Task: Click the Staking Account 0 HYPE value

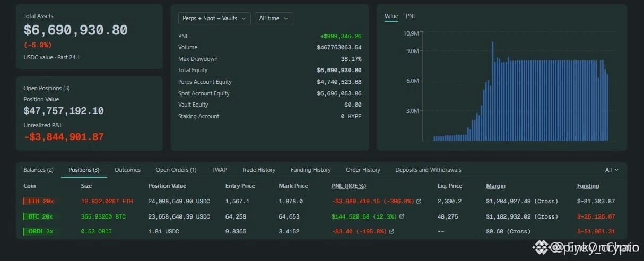Action: tap(351, 116)
